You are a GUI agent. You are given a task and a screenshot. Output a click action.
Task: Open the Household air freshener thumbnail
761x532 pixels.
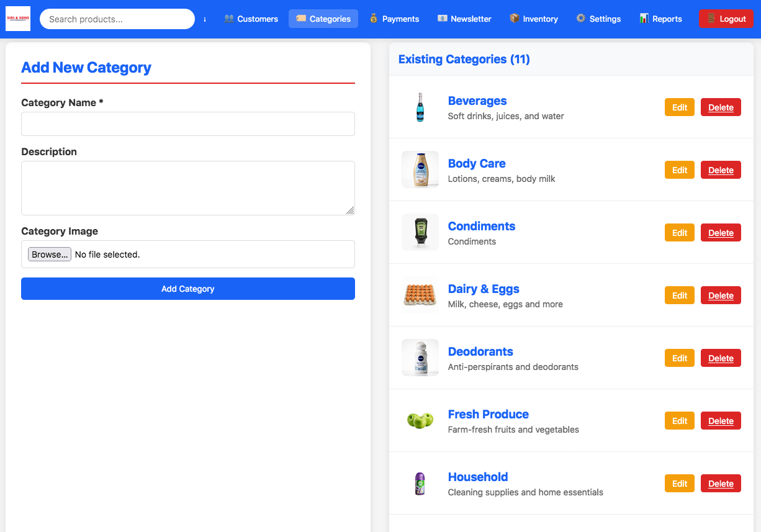[420, 484]
